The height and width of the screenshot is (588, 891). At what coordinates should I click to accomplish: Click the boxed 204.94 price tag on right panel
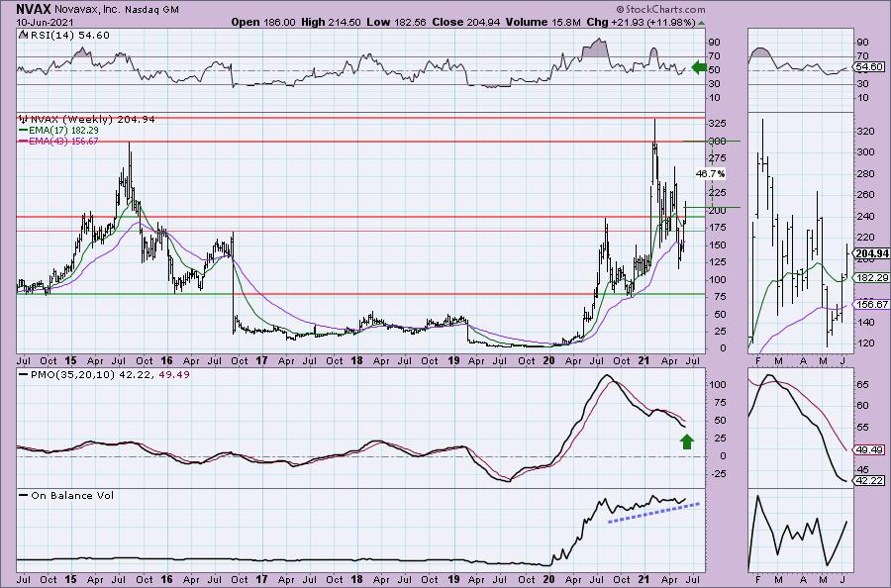[871, 253]
